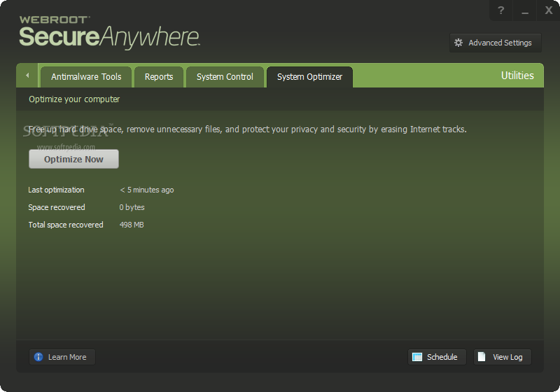Image resolution: width=560 pixels, height=392 pixels.
Task: Click the '0 bytes' value
Action: click(x=132, y=207)
